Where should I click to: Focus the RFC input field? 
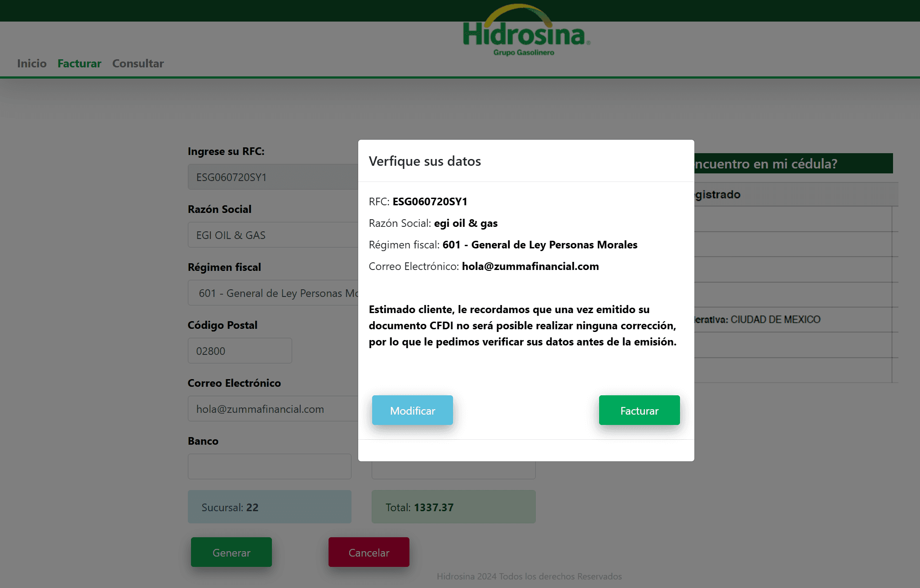[x=273, y=177]
